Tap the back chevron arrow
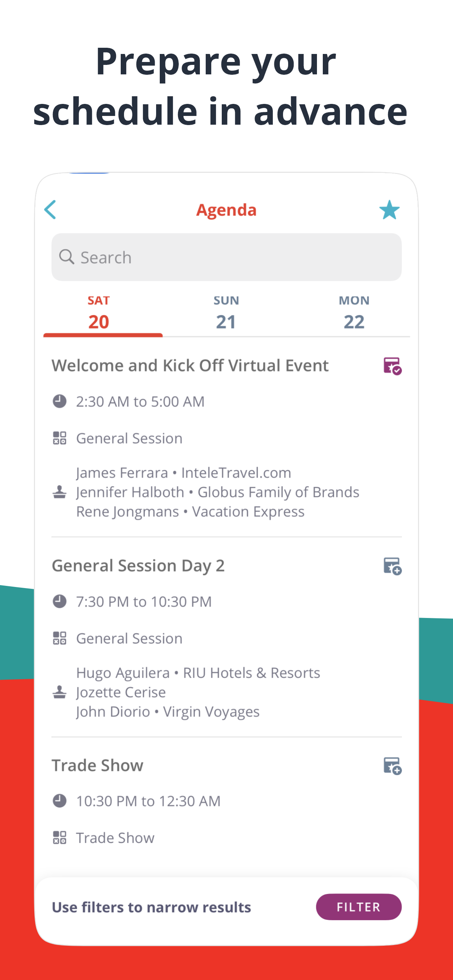 50,210
